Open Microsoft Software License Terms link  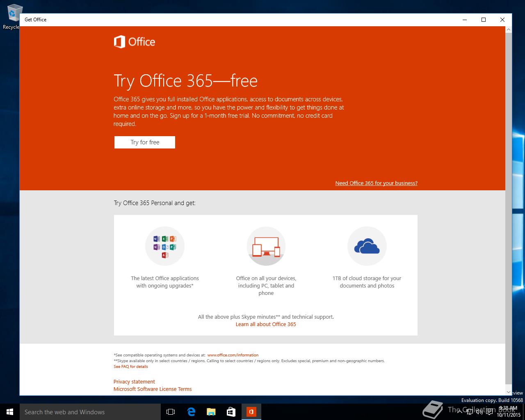tap(153, 389)
